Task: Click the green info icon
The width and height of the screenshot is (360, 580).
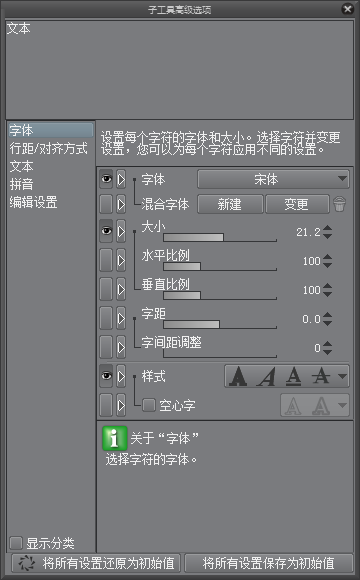Action: pyautogui.click(x=115, y=438)
